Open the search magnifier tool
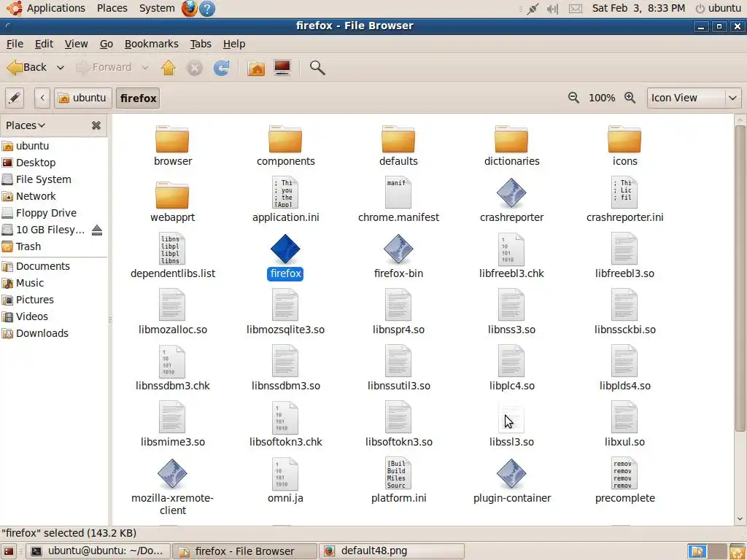 317,68
